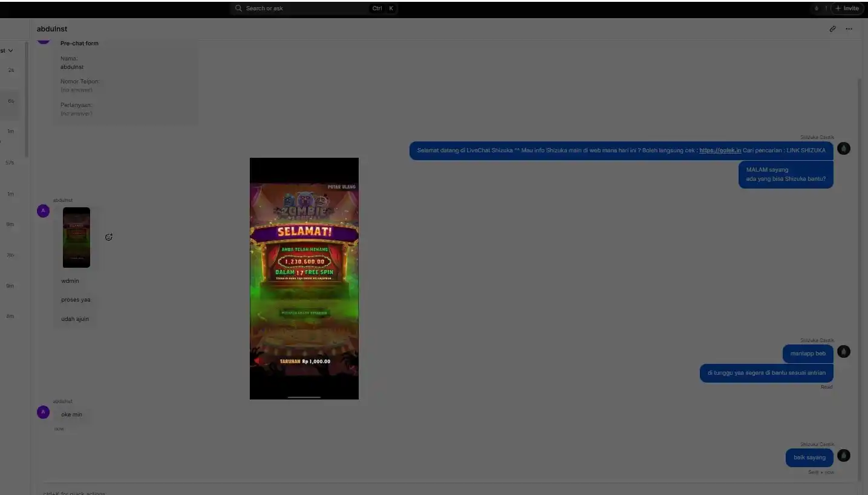Select the chat row timed '2s'
The width and height of the screenshot is (868, 495).
[x=10, y=70]
